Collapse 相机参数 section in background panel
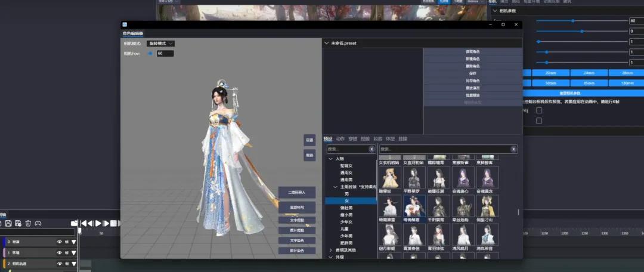644x272 pixels. point(495,11)
